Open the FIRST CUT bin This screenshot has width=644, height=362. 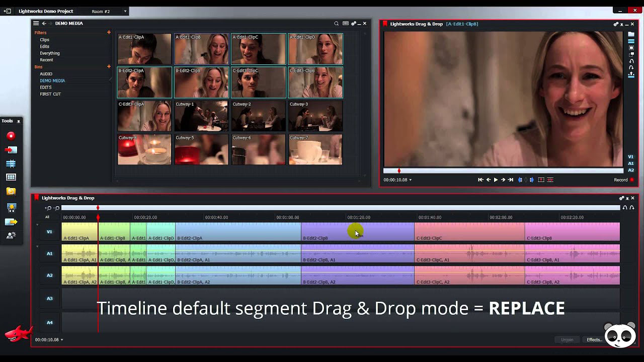[x=50, y=94]
